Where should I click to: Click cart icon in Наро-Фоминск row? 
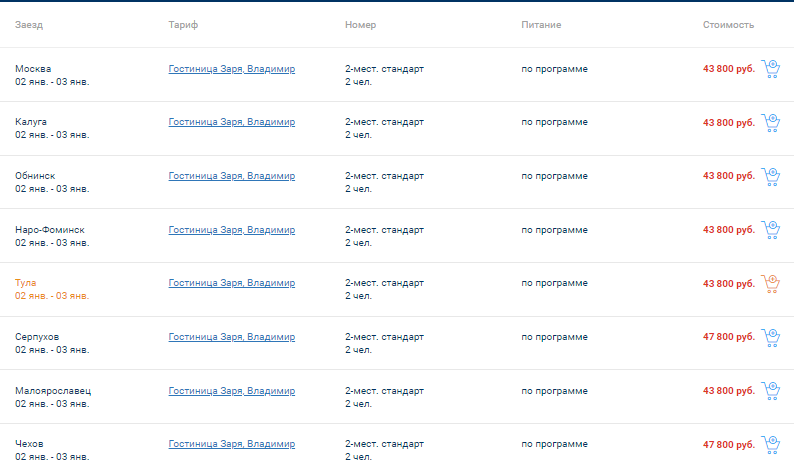(x=771, y=230)
